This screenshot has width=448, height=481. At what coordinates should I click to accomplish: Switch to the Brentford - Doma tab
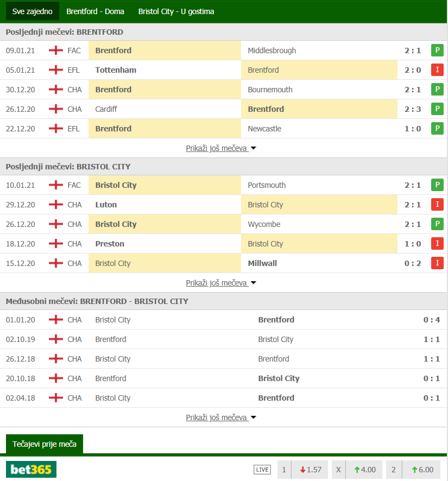[95, 11]
